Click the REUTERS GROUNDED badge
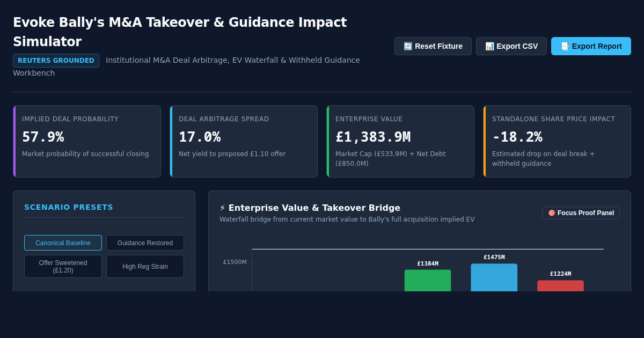644x338 pixels. tap(56, 61)
